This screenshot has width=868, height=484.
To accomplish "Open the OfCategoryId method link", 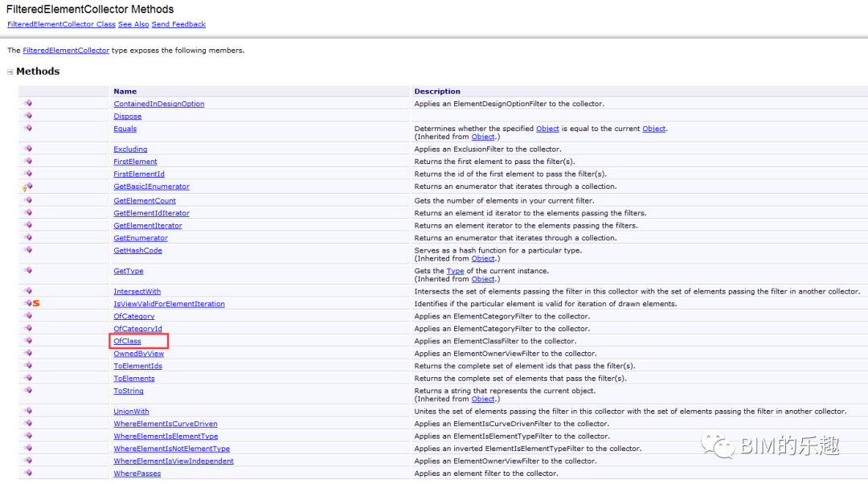I will pyautogui.click(x=138, y=329).
